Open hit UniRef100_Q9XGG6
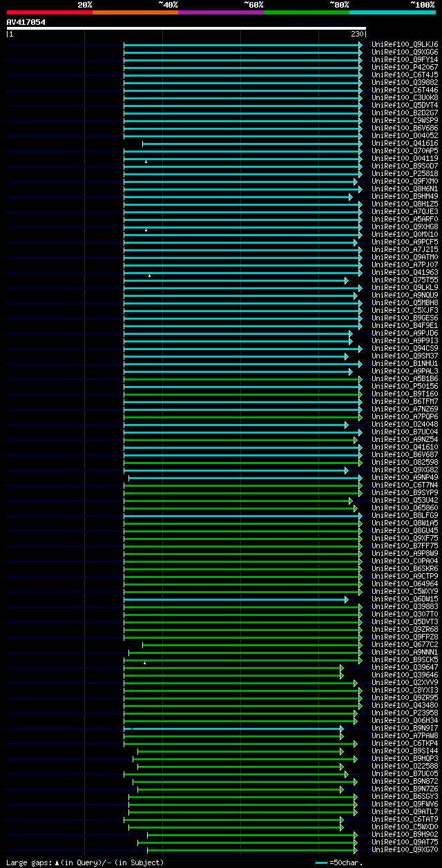This screenshot has width=442, height=868. (405, 52)
